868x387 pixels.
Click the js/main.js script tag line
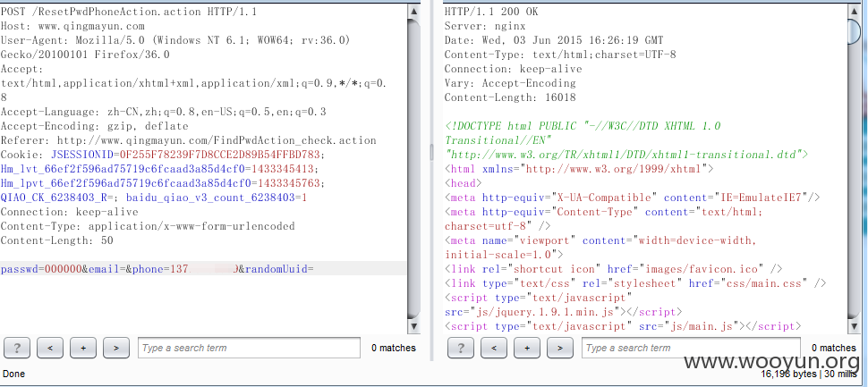coord(623,327)
